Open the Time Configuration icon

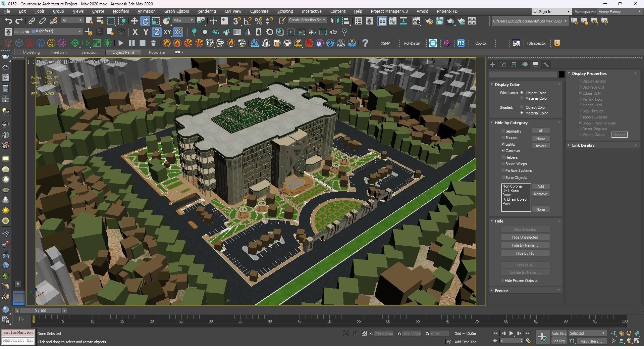tap(528, 341)
